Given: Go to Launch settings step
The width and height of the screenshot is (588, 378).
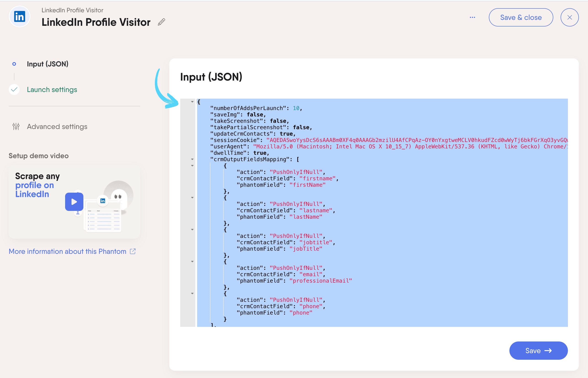Looking at the screenshot, I should pos(52,89).
